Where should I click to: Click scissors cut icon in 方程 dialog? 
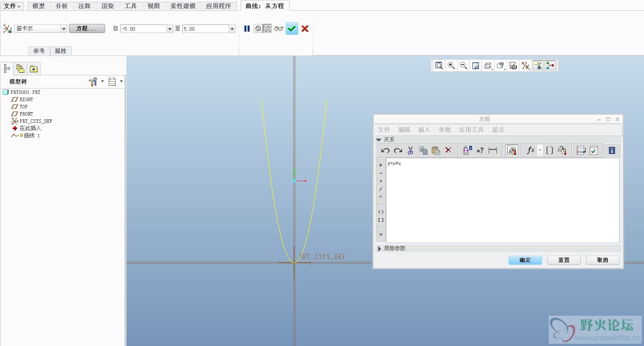tap(410, 150)
